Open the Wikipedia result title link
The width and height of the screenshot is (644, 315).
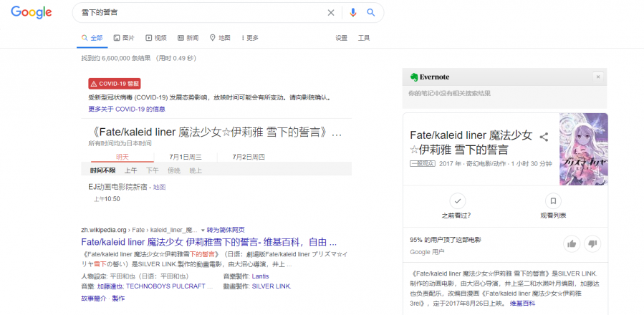click(209, 241)
